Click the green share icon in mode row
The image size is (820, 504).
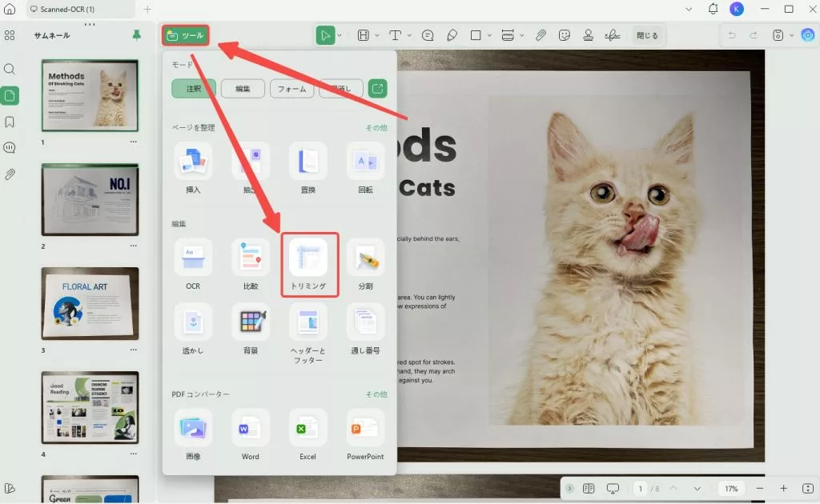tap(378, 89)
